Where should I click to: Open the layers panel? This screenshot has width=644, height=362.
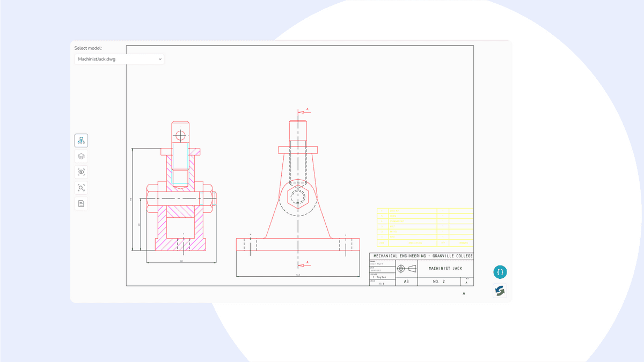click(x=81, y=157)
